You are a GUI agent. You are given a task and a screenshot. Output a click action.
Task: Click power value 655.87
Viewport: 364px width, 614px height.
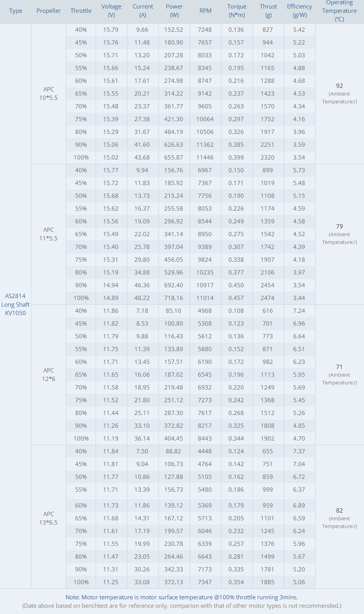173,158
